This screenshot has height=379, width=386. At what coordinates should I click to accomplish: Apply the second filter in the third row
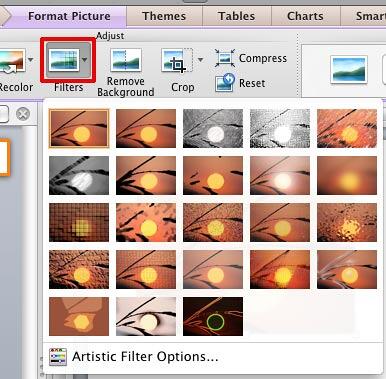pos(146,222)
